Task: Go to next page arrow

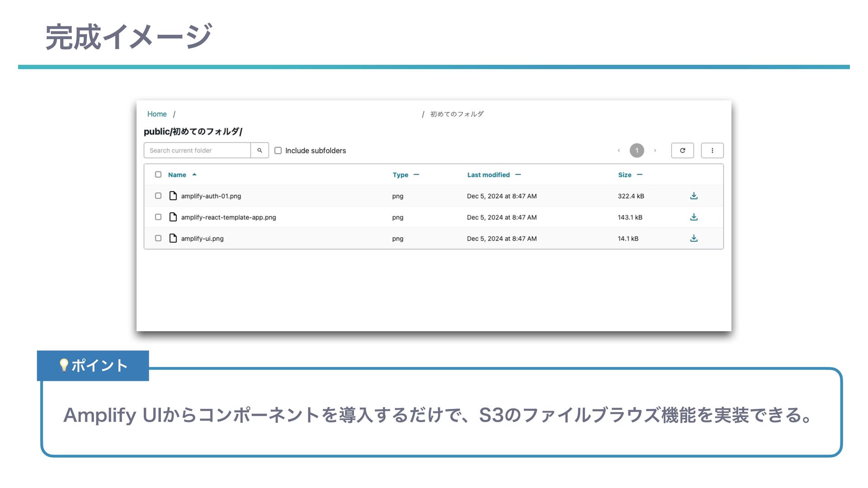Action: pos(655,150)
